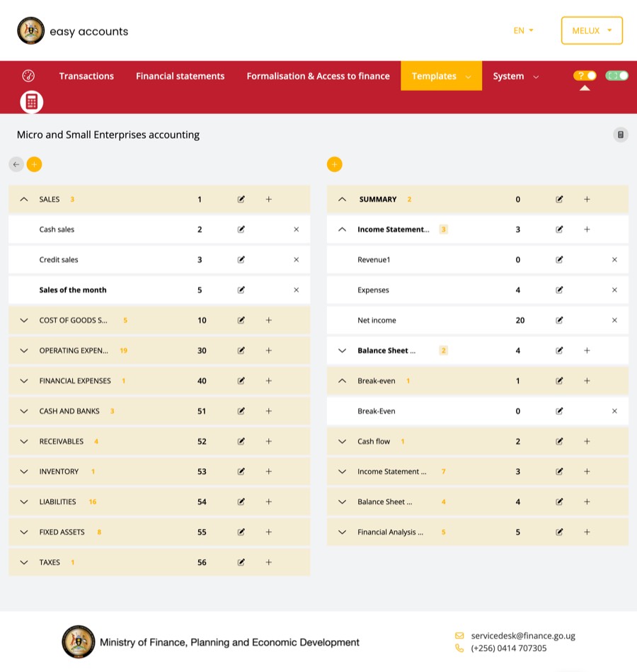Image resolution: width=637 pixels, height=672 pixels.
Task: Email servicedesk@finance.go.ug
Action: [x=523, y=636]
